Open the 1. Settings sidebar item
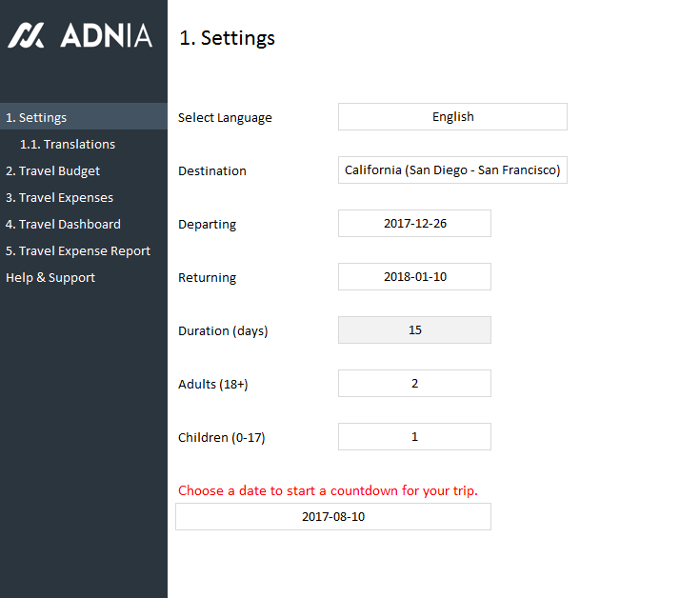Screen dimensions: 700x598 (x=36, y=118)
